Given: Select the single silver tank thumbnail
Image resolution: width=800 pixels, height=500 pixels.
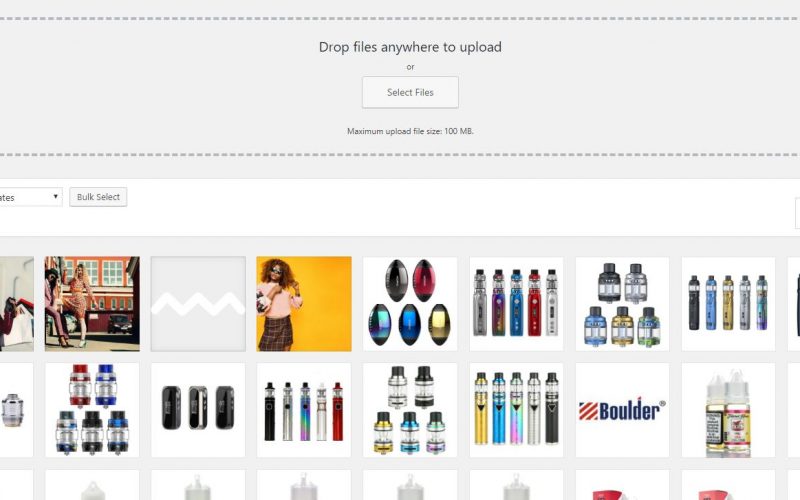Looking at the screenshot, I should click(17, 410).
